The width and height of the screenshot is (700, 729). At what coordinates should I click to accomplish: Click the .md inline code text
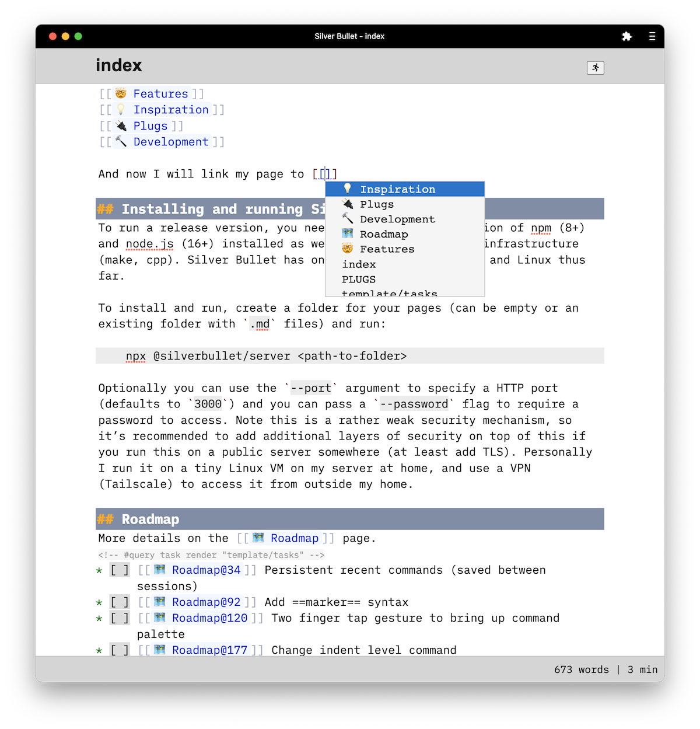click(260, 324)
